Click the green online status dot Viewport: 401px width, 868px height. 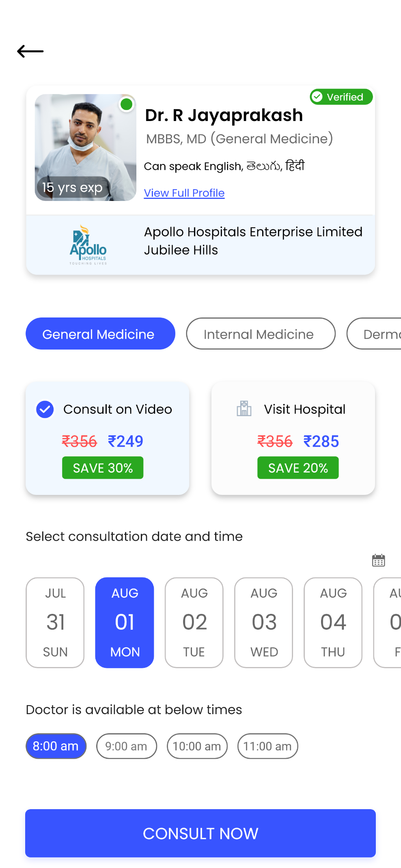click(127, 104)
